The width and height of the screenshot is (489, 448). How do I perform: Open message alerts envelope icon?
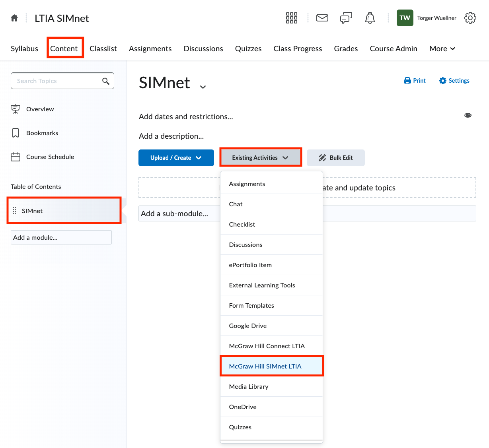[x=322, y=18]
